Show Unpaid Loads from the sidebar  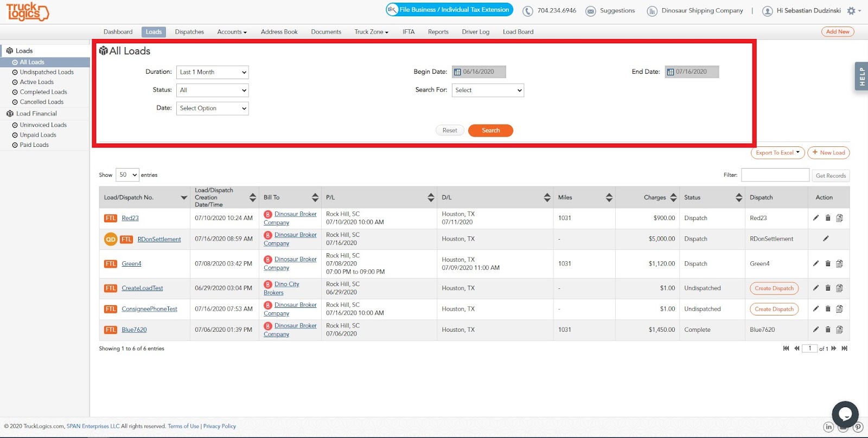pos(38,135)
